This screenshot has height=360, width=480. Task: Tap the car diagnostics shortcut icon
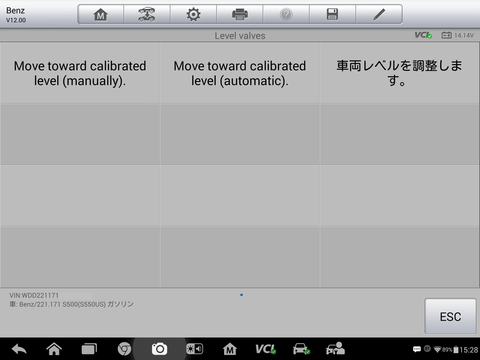(x=301, y=349)
